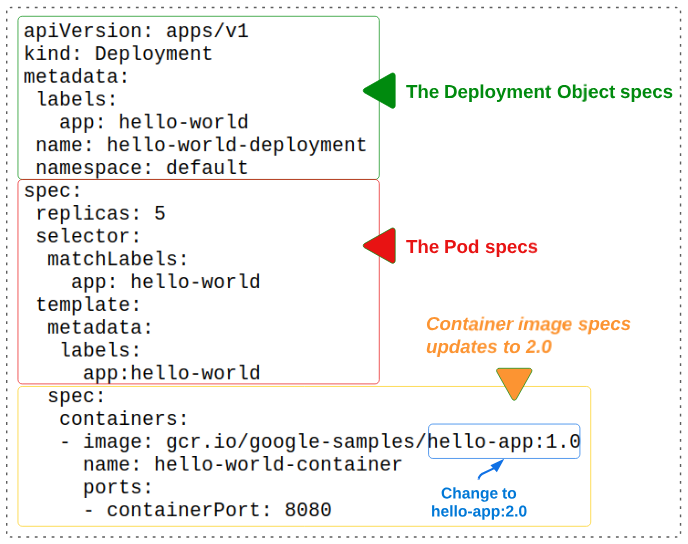Image resolution: width=688 pixels, height=544 pixels.
Task: Click the 'selector:' key
Action: click(88, 236)
